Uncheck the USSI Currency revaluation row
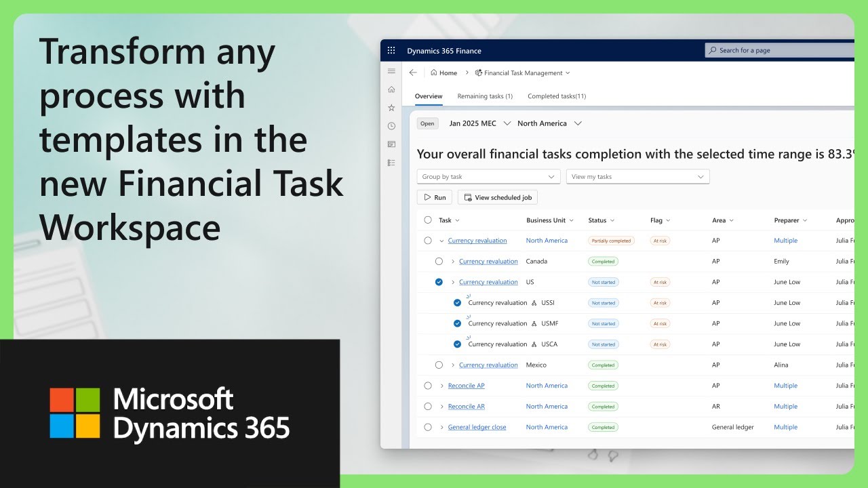The image size is (868, 488). click(458, 303)
